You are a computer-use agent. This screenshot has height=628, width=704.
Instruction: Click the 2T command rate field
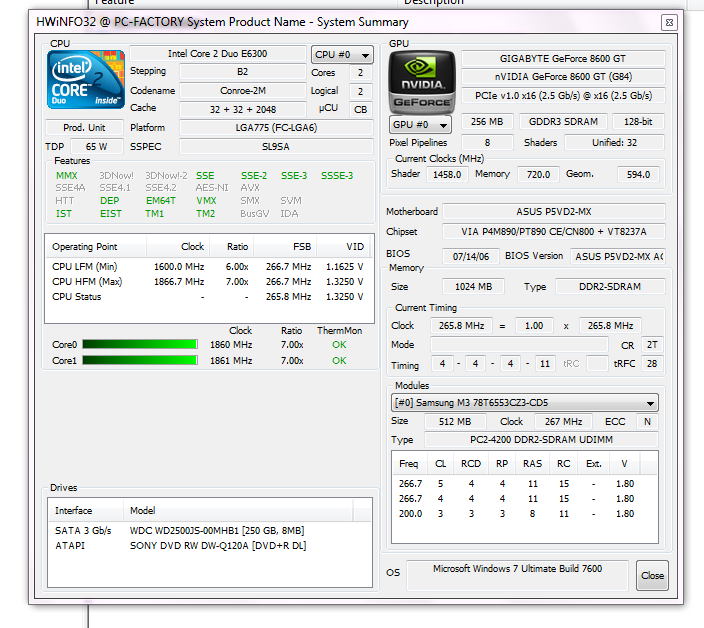(652, 345)
